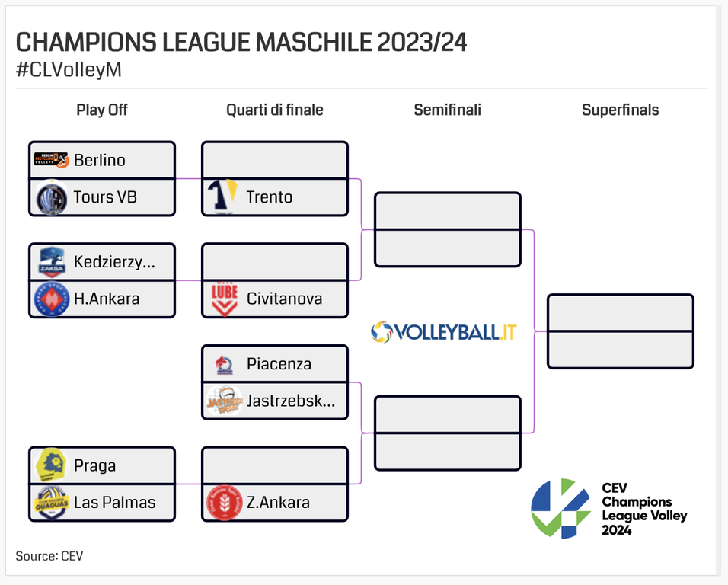Click the Superfinals column header
This screenshot has width=728, height=585.
click(x=621, y=110)
